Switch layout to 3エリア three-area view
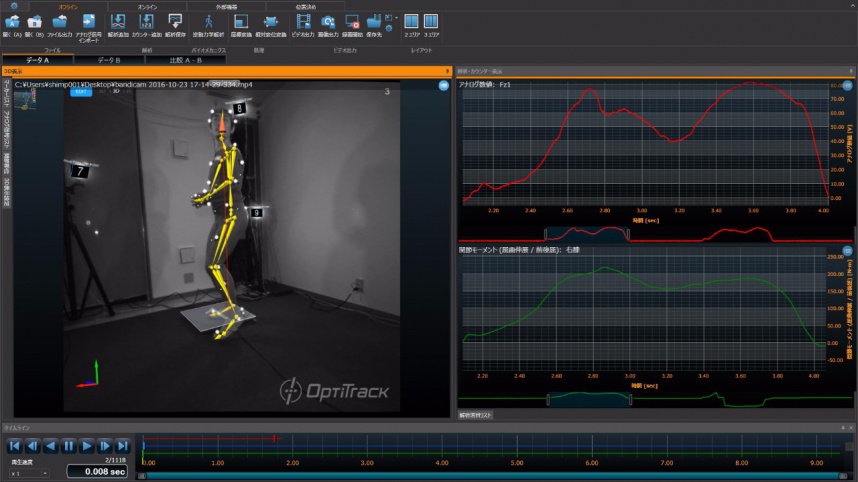The image size is (858, 482). 431,24
